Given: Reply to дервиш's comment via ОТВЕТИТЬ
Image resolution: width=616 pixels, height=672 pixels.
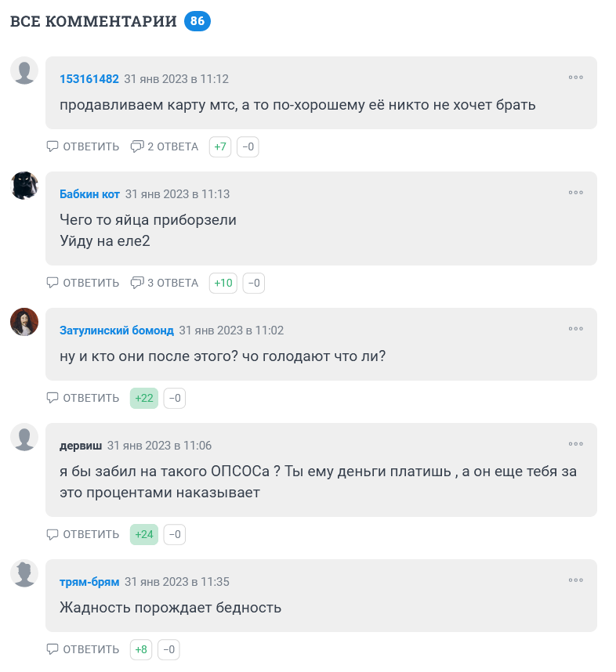Looking at the screenshot, I should 83,534.
